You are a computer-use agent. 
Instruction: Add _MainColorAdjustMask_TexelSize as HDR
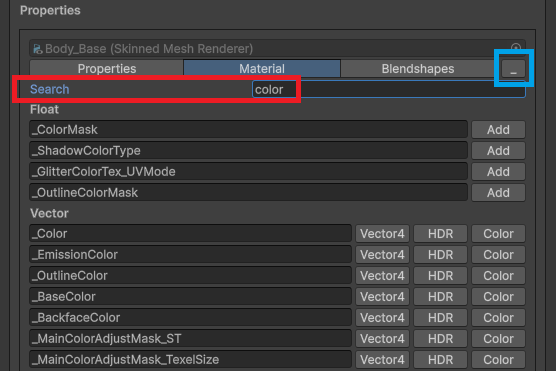pyautogui.click(x=440, y=359)
